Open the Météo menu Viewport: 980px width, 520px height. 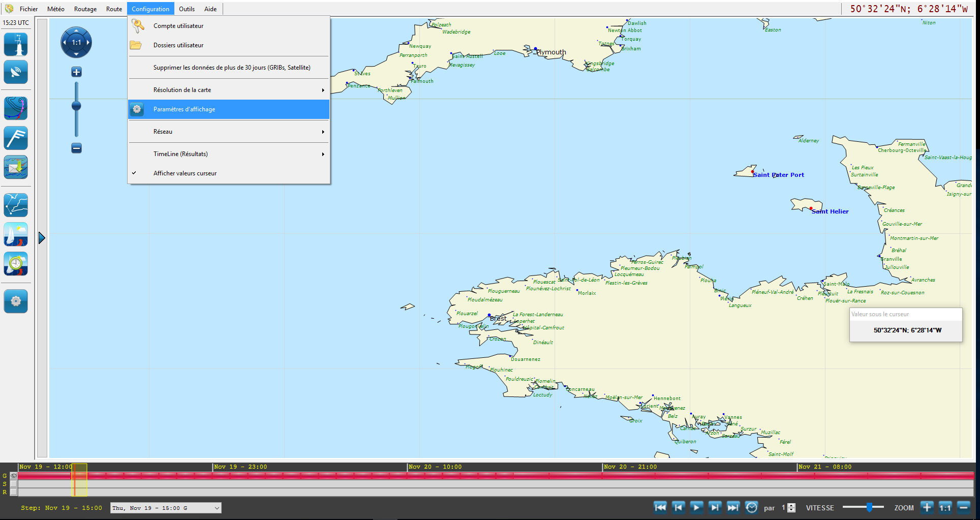click(55, 9)
